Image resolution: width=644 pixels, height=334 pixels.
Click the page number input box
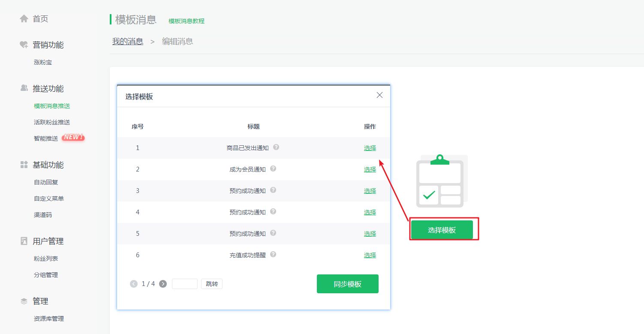click(184, 283)
